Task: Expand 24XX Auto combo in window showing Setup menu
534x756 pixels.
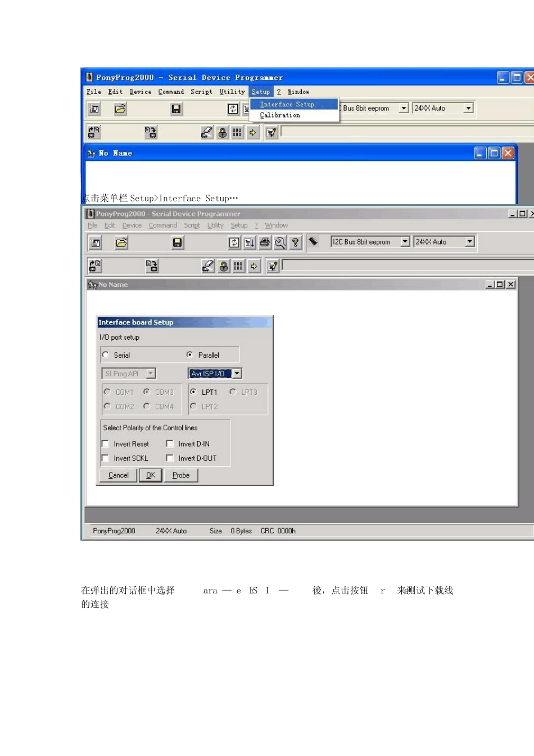Action: point(468,108)
